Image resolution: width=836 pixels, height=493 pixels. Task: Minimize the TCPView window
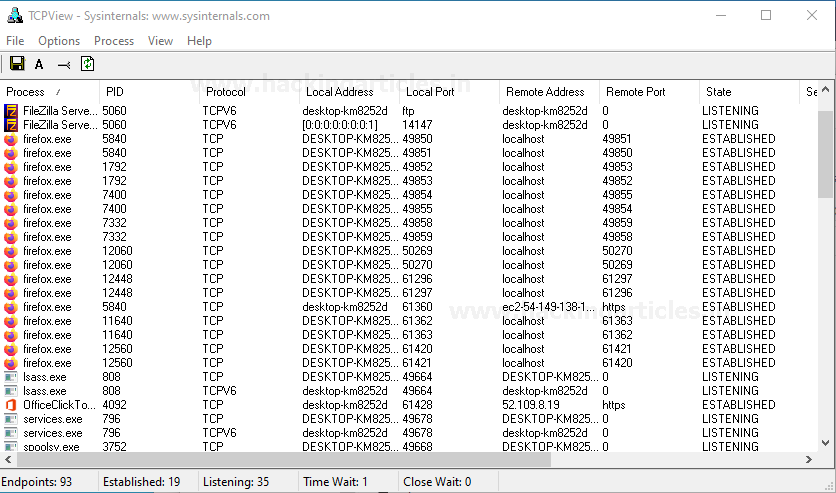click(x=721, y=15)
